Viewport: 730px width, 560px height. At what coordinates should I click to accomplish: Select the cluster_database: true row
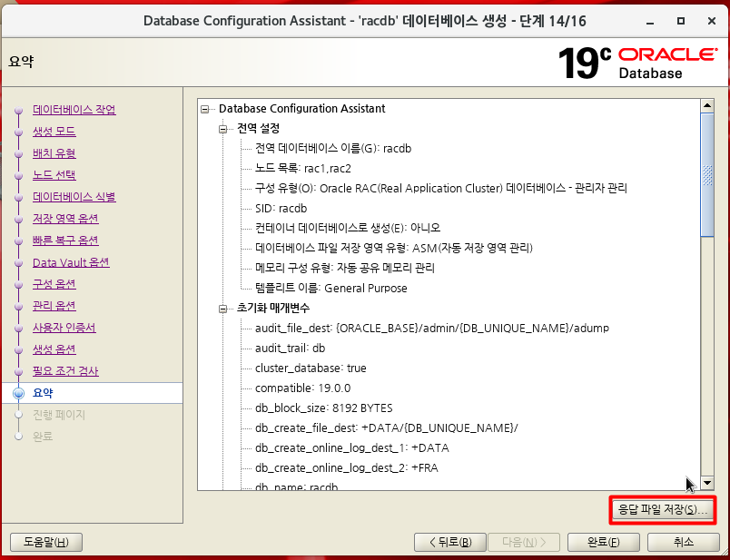pyautogui.click(x=311, y=368)
